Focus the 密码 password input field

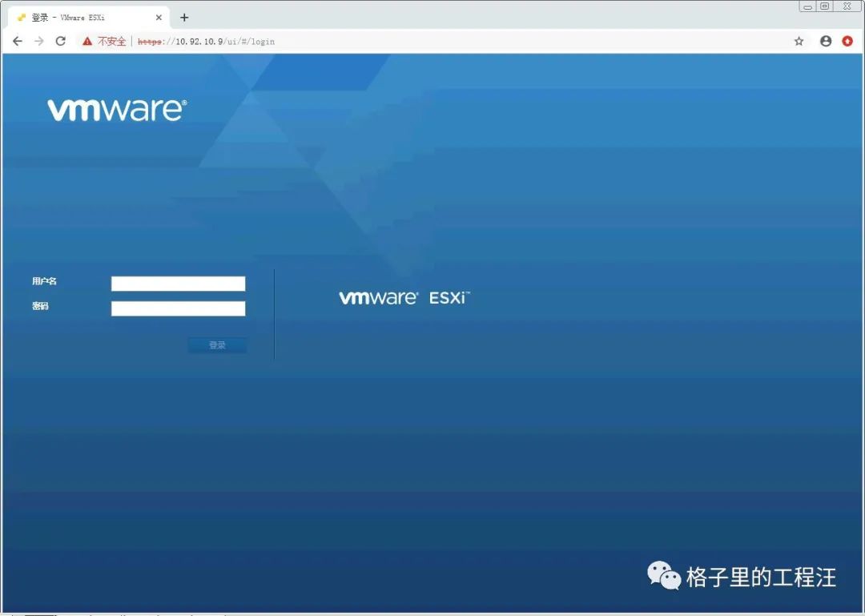click(x=178, y=308)
